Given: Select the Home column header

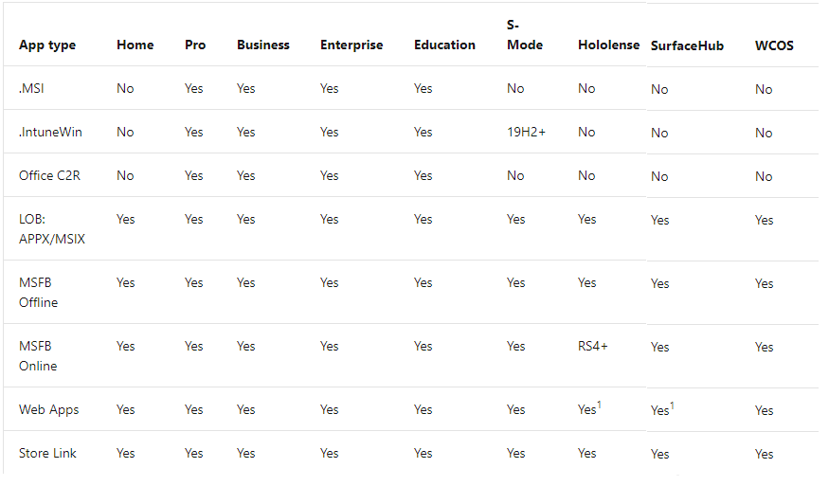Looking at the screenshot, I should pos(135,45).
